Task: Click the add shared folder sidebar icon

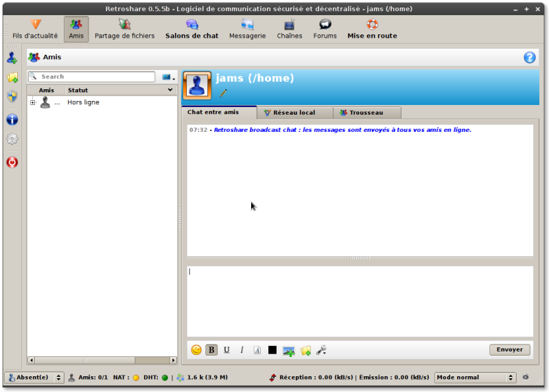Action: (x=12, y=78)
